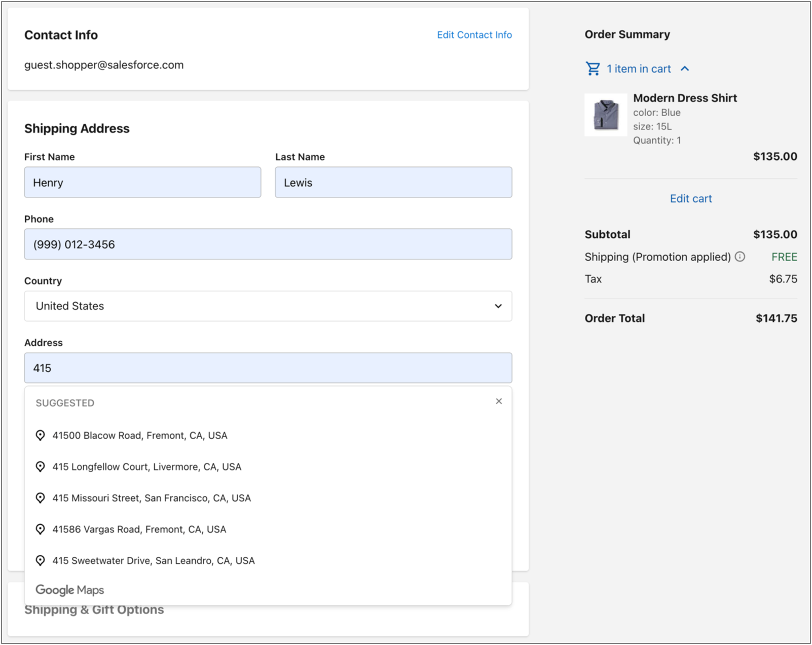Click the Phone number input field
The width and height of the screenshot is (812, 645).
pos(268,244)
